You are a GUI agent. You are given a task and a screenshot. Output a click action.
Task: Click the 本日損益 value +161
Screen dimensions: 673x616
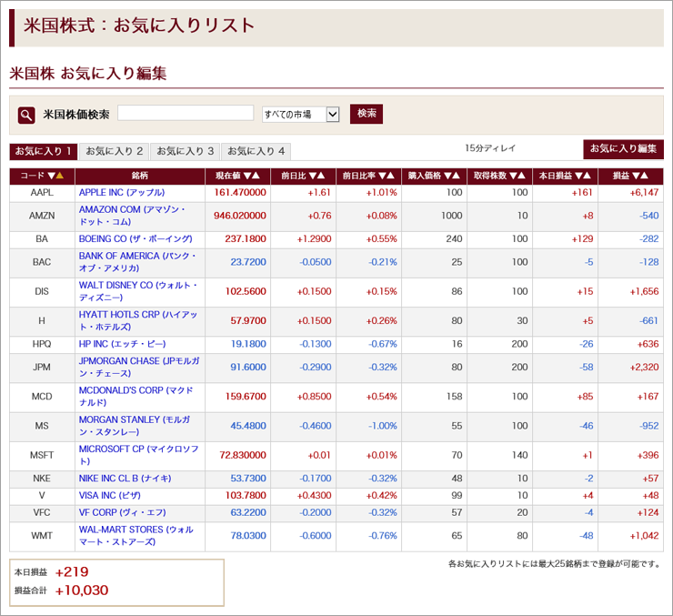582,192
